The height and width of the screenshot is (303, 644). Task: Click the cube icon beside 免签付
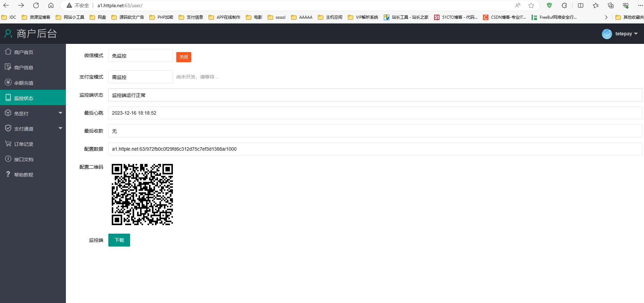coord(8,113)
